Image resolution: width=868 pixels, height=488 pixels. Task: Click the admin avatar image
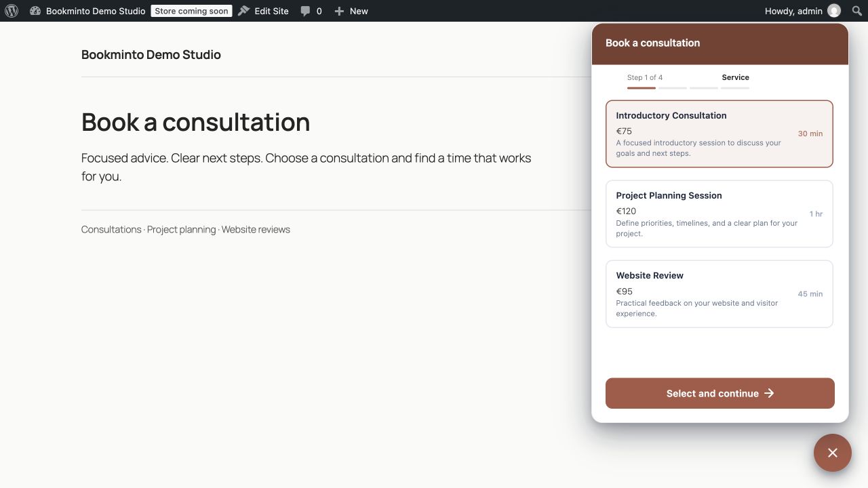tap(834, 11)
